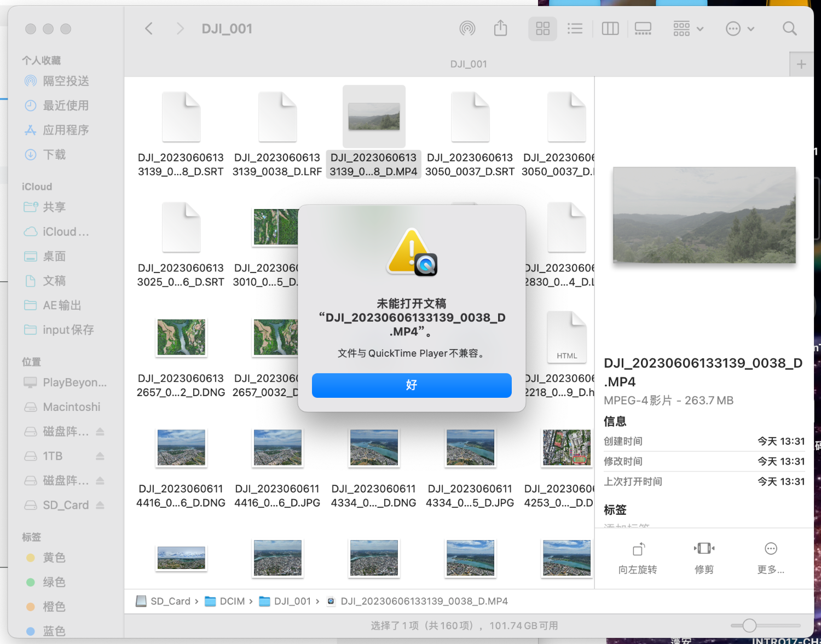Select the DJI_20230606132657 .DNG thumbnail
The height and width of the screenshot is (644, 821).
tap(181, 337)
